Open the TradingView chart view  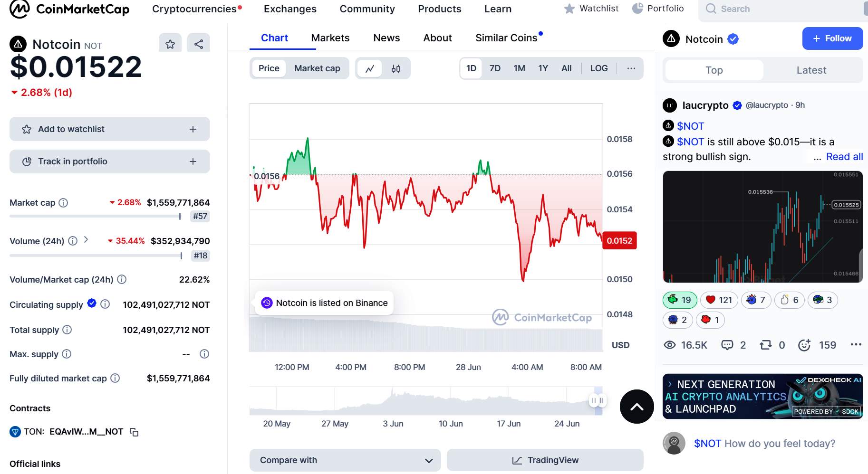[545, 460]
